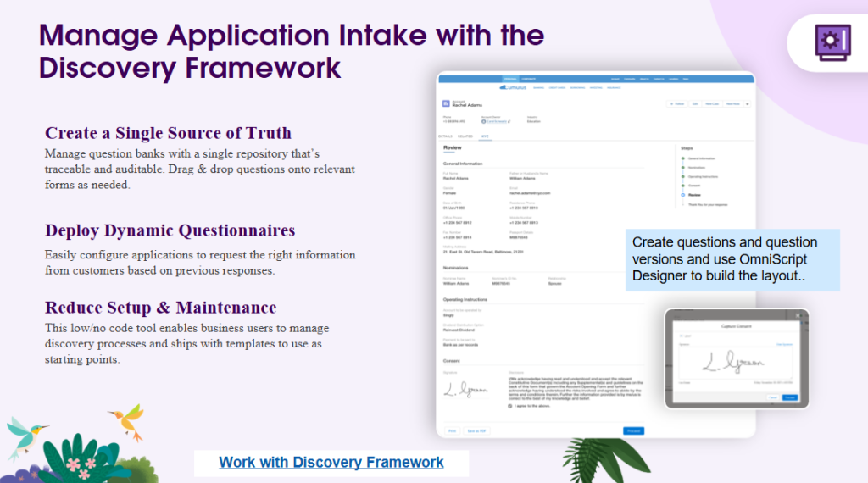Select the KYC tab
Viewport: 868px width, 483px height.
(x=485, y=136)
